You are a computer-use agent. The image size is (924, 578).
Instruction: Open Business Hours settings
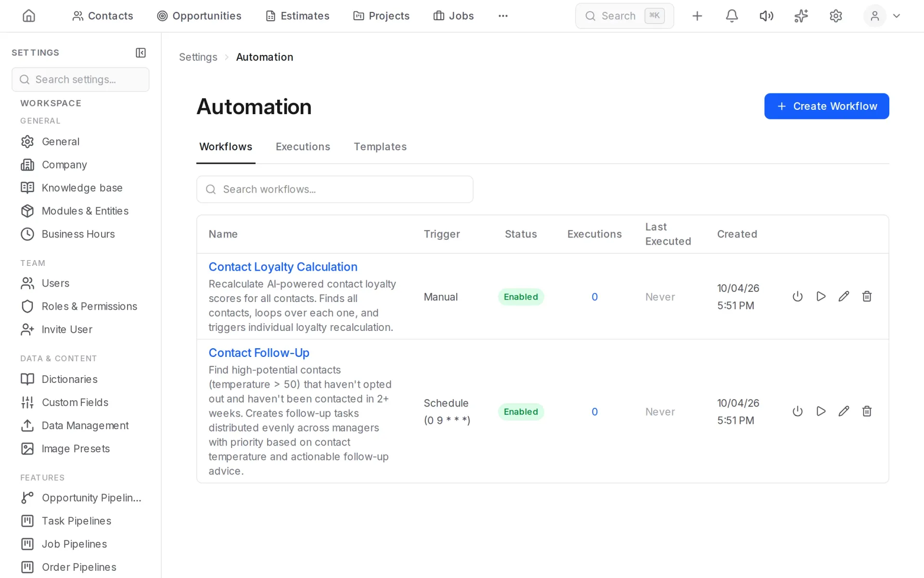[x=68, y=234]
